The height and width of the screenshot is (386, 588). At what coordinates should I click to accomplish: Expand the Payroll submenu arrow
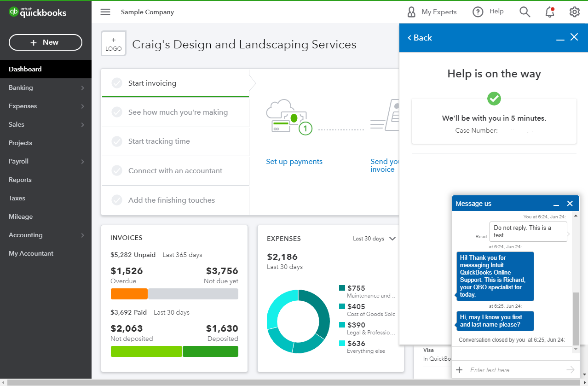click(83, 162)
